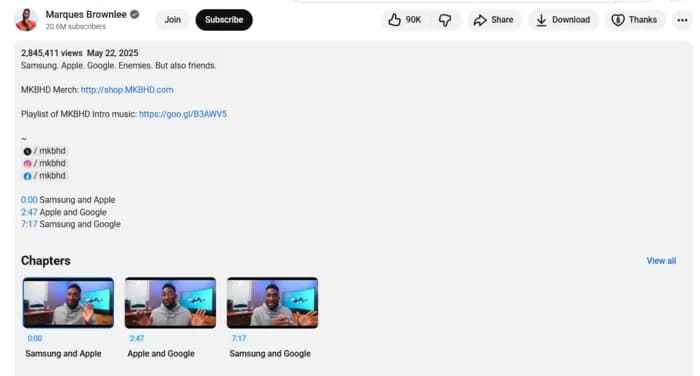700x376 pixels.
Task: Open goo.gl/B3AWV5 playlist link
Action: click(x=183, y=114)
